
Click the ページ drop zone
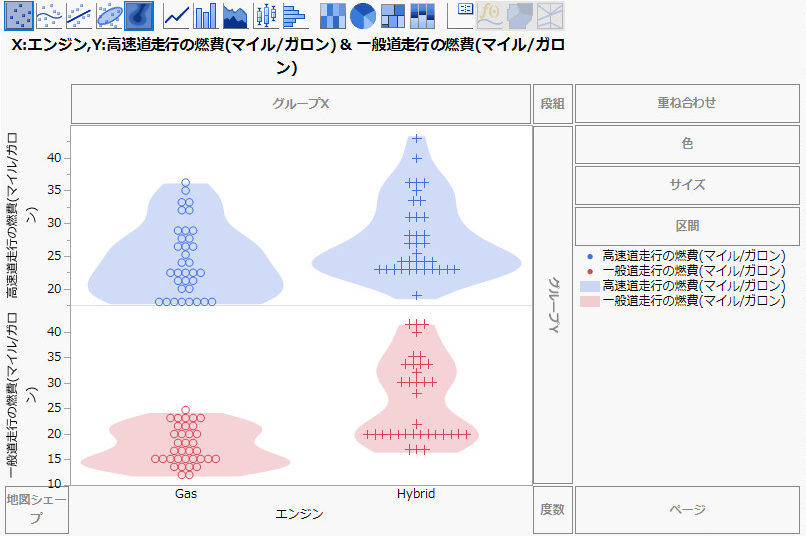tap(687, 509)
